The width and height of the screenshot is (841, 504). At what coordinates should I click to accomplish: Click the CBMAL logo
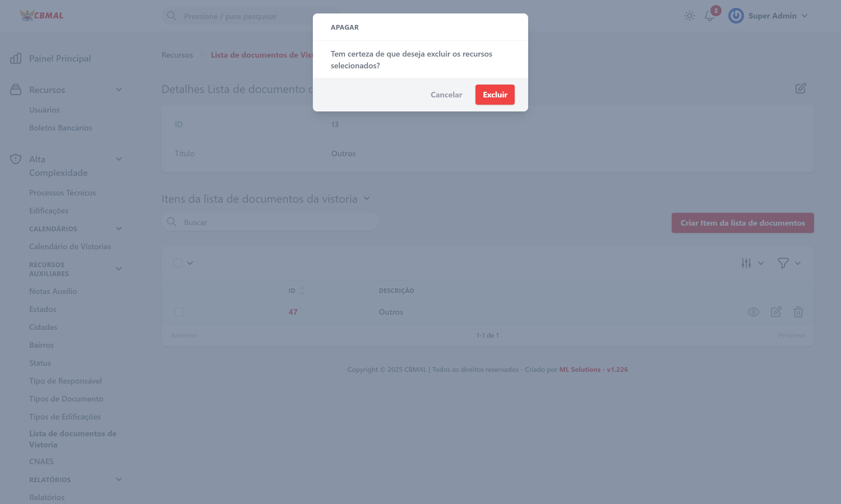(42, 15)
